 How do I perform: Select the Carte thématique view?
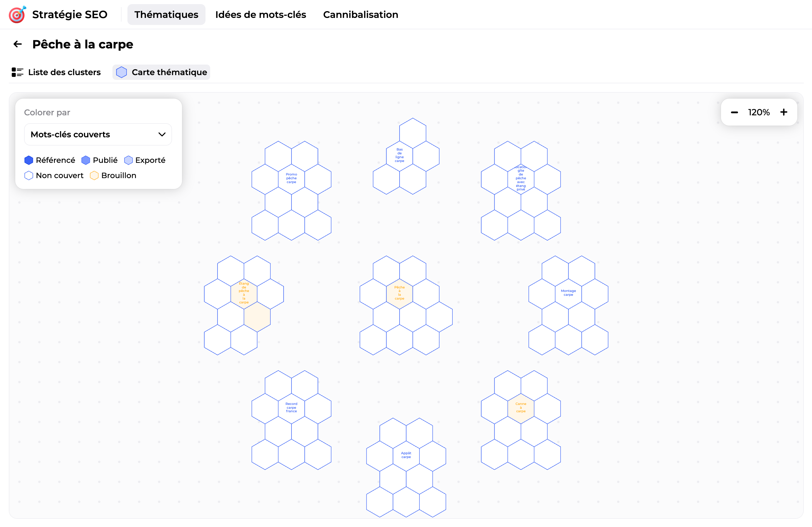coord(161,72)
